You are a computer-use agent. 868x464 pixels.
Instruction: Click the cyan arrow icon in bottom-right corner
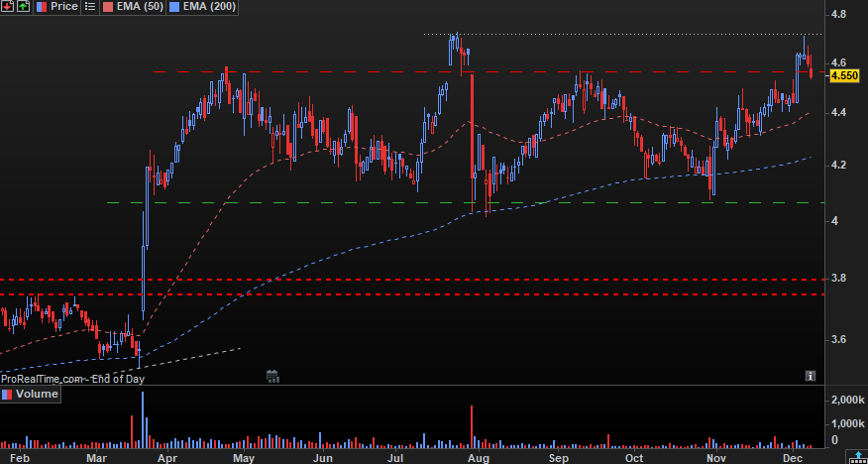859,457
